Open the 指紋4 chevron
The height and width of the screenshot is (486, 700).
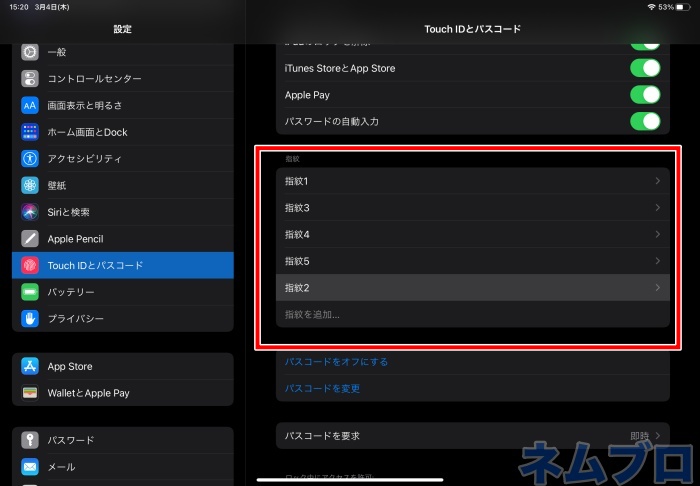click(658, 234)
